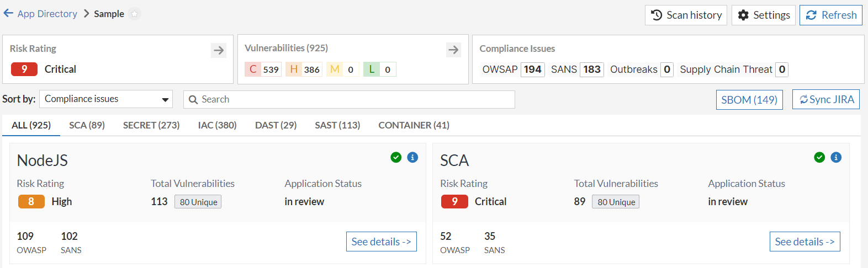Viewport: 868px width, 268px height.
Task: Click the 80 Unique badge on SCA card
Action: 616,202
